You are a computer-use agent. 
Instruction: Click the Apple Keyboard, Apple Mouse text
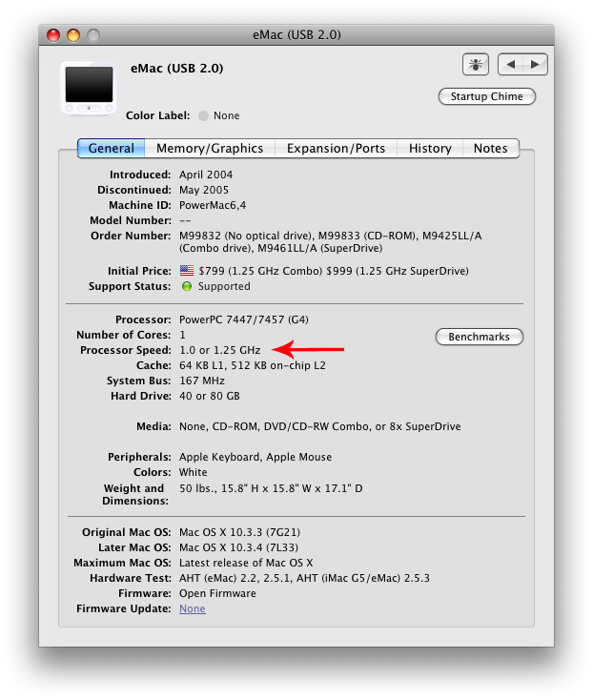(256, 457)
